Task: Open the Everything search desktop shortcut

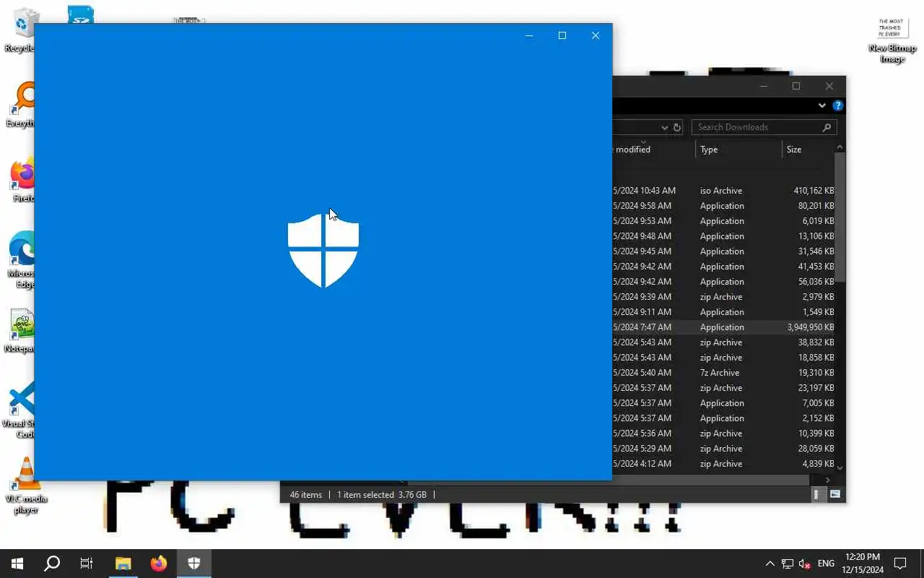Action: (x=22, y=104)
